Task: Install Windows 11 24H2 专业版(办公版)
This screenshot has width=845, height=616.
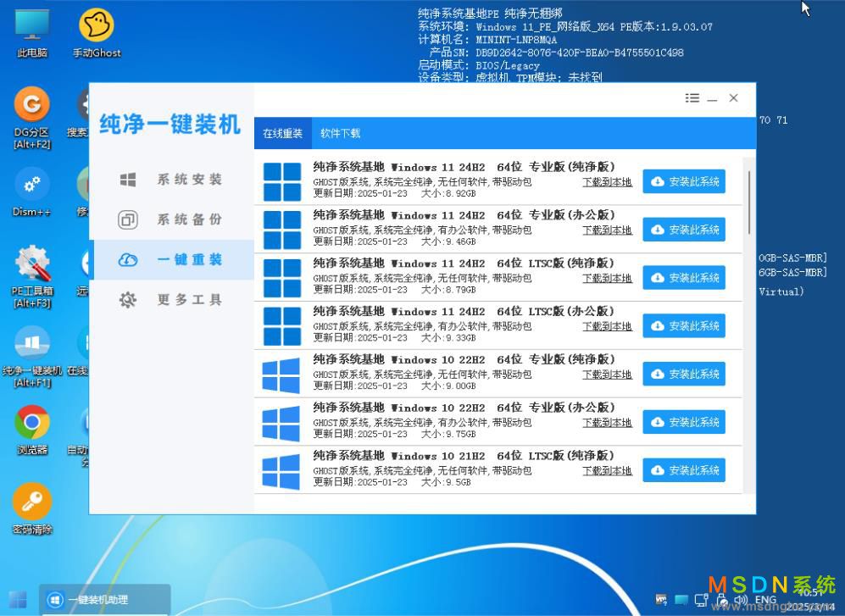Action: [684, 230]
